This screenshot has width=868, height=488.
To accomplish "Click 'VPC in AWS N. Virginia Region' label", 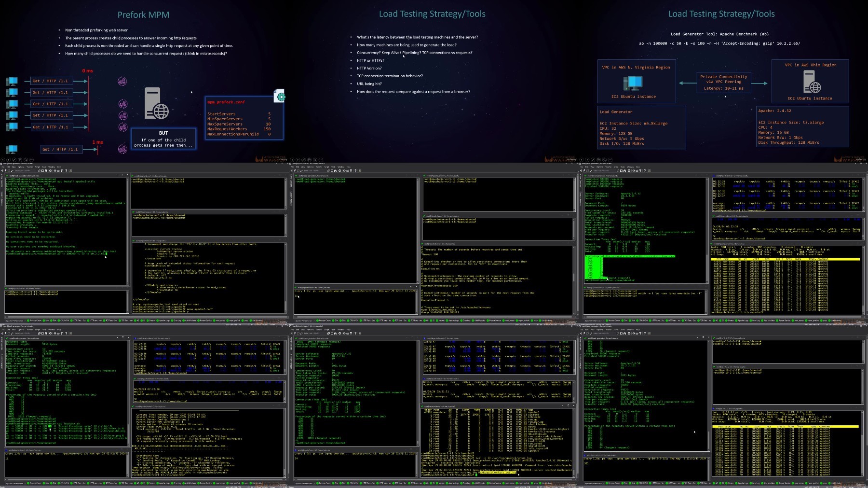I will tap(636, 68).
